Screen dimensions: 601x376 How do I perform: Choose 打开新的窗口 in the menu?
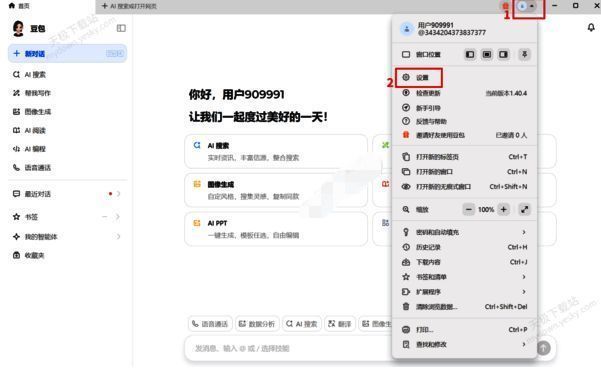pos(464,172)
